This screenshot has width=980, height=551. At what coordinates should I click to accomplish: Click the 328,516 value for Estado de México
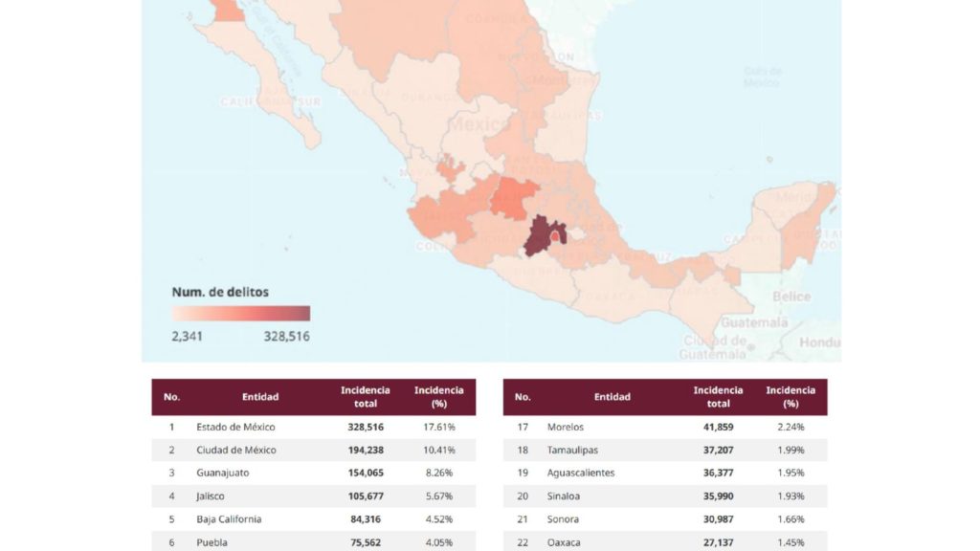pos(365,426)
